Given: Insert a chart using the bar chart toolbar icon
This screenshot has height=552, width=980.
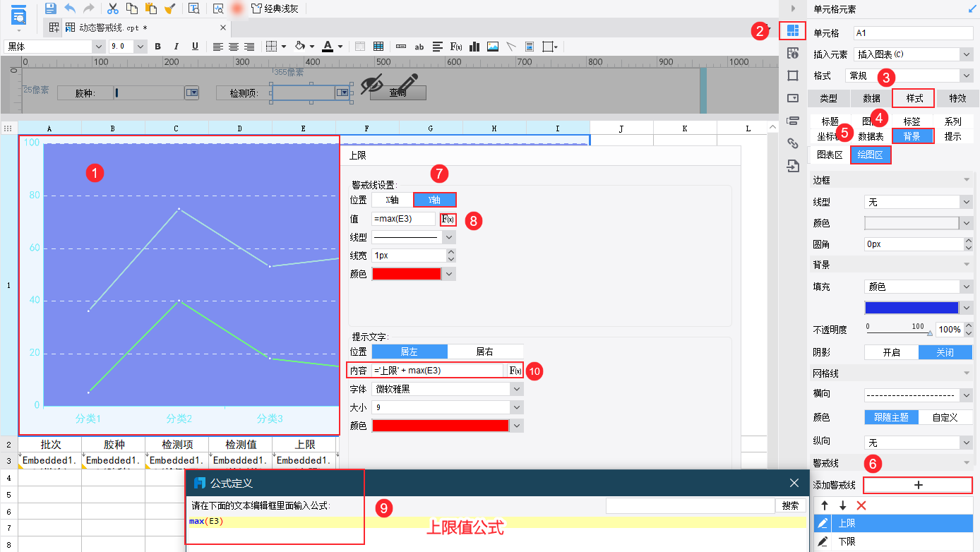Looking at the screenshot, I should [474, 46].
